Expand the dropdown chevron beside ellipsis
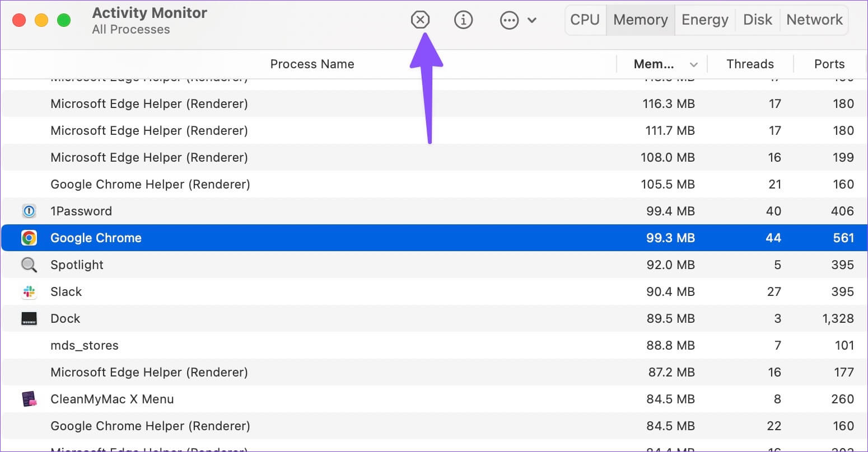Screen dimensions: 868x452 click(532, 21)
